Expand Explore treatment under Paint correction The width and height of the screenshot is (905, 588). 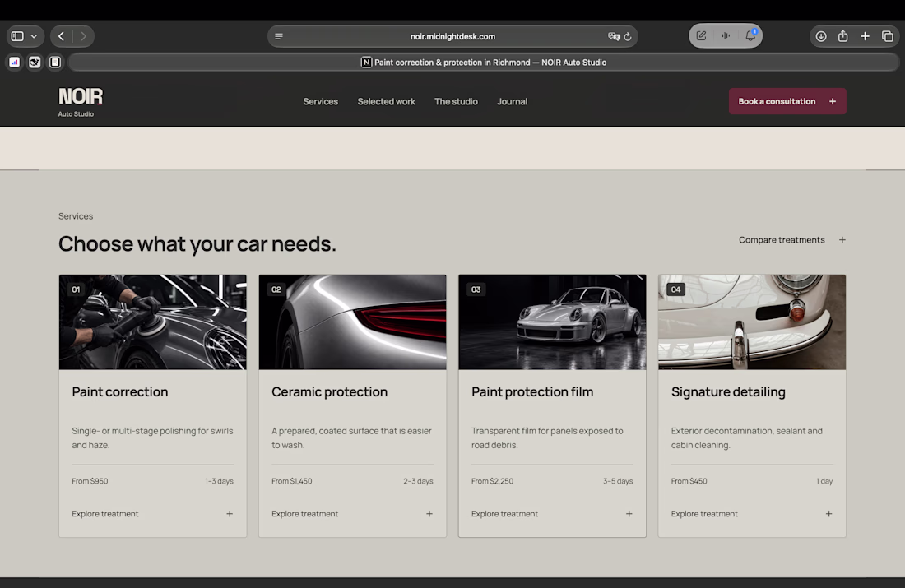click(152, 513)
